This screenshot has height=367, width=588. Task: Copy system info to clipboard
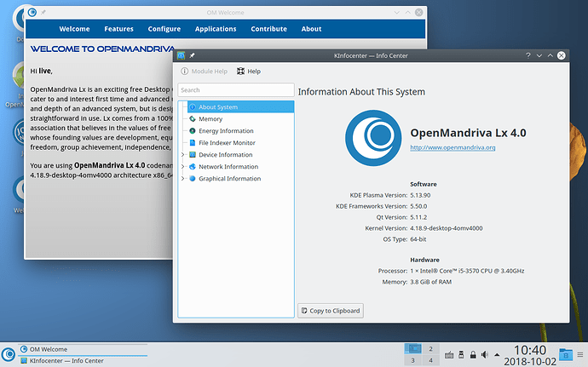331,311
